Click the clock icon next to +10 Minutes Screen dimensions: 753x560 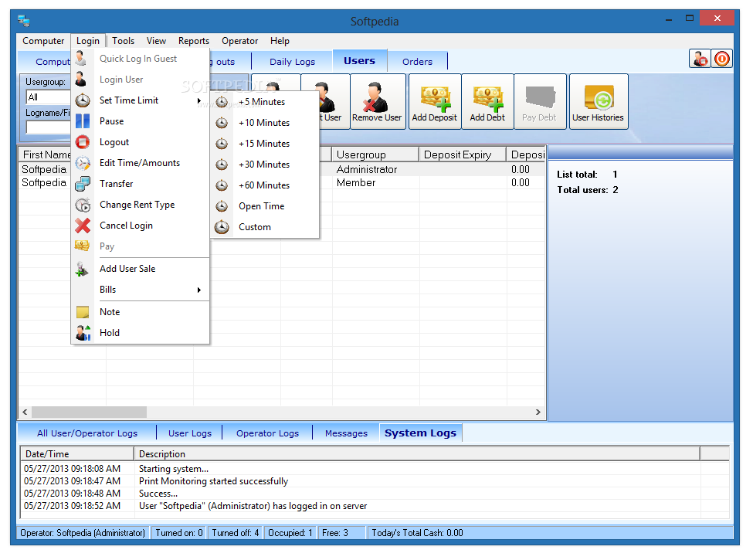tap(222, 123)
